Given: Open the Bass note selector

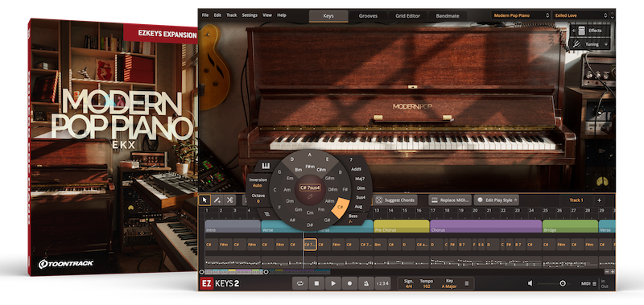Looking at the screenshot, I should [x=353, y=218].
